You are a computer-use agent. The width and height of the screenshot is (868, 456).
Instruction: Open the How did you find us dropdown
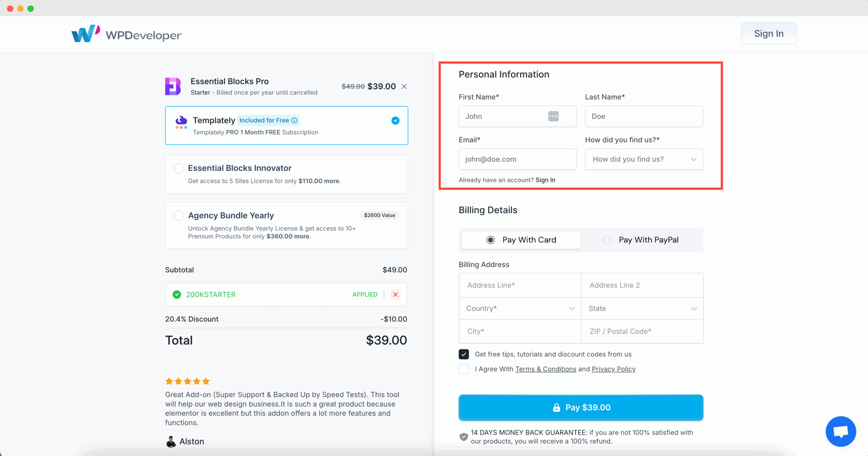pos(643,159)
